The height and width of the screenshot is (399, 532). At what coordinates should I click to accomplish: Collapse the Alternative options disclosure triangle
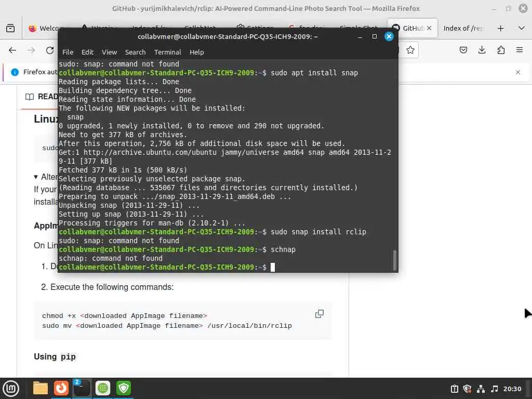click(x=36, y=177)
